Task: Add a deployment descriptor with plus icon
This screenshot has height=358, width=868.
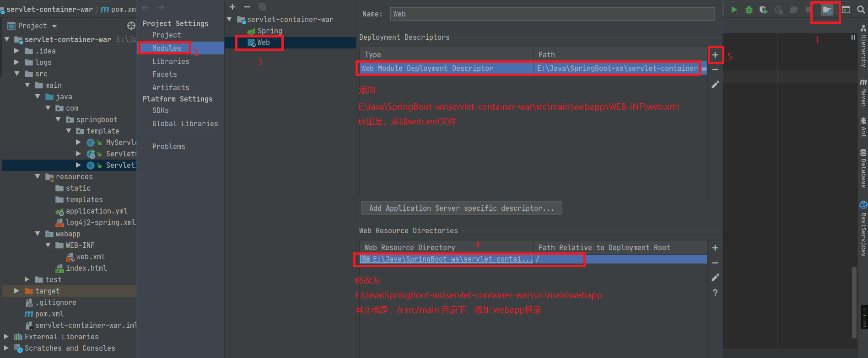Action: (x=715, y=55)
